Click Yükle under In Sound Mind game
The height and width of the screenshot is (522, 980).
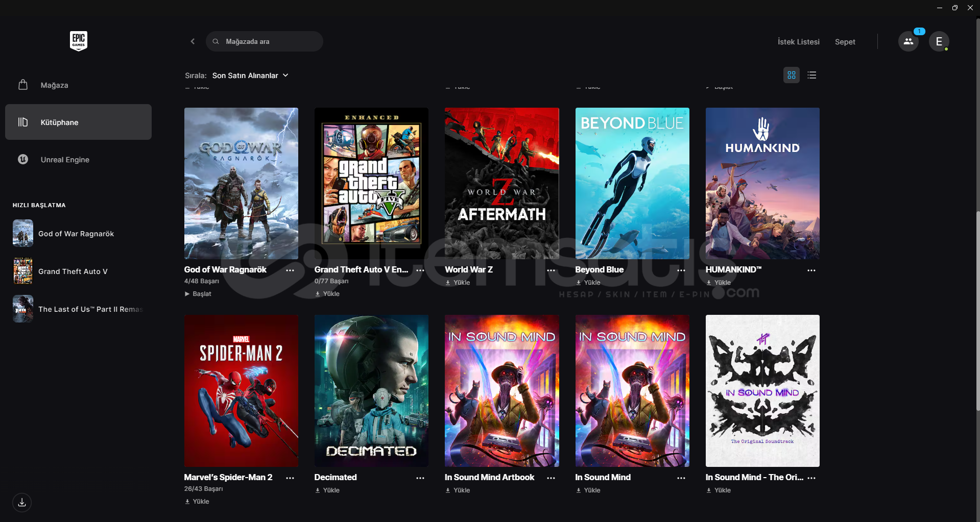pyautogui.click(x=588, y=490)
